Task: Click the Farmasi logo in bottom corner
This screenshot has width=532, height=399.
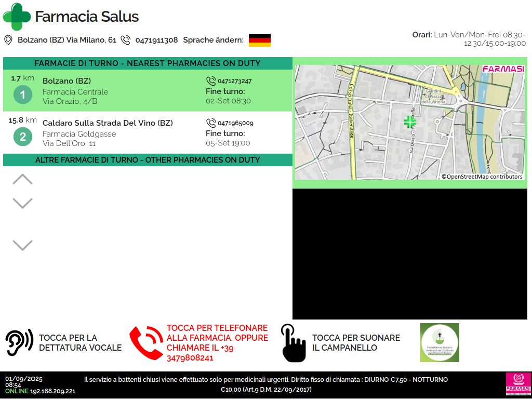Action: coord(518,384)
